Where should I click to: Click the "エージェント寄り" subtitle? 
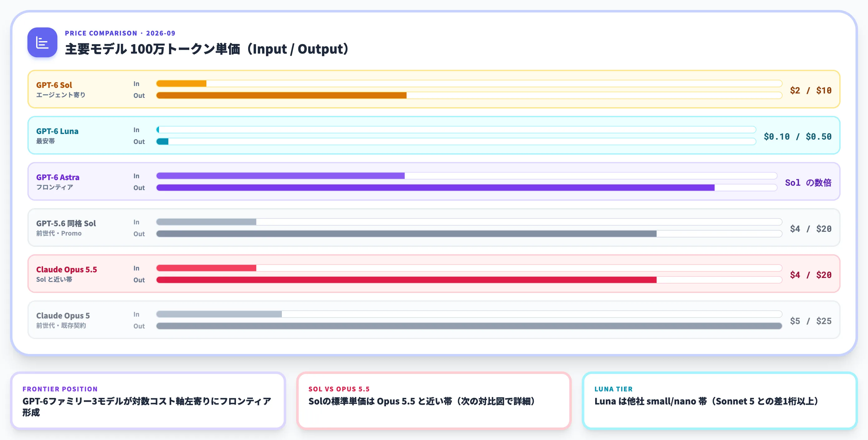61,95
